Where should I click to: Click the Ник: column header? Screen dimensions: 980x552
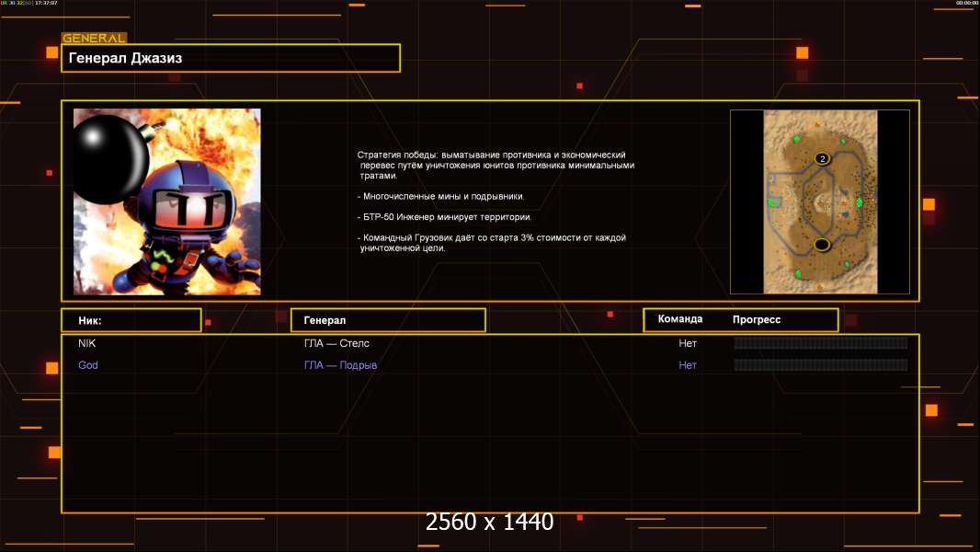click(x=131, y=320)
